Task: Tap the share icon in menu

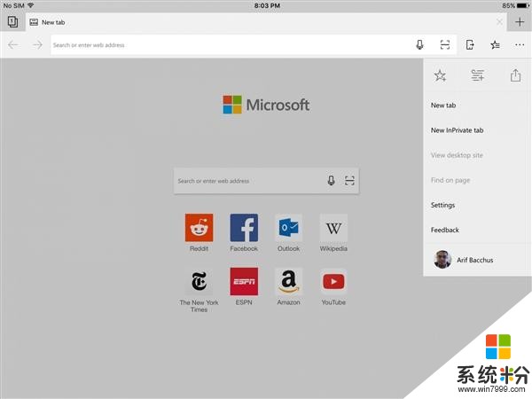Action: tap(515, 75)
